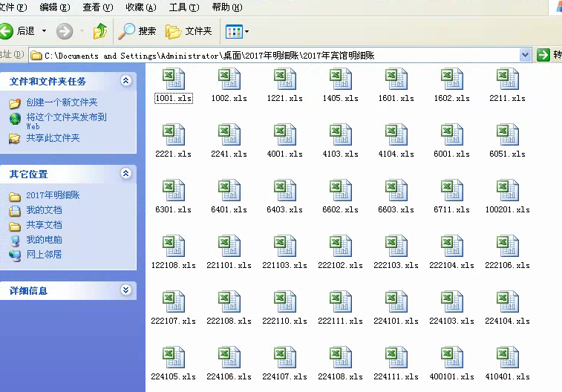
Task: Expand the 详细信息 panel
Action: [125, 290]
